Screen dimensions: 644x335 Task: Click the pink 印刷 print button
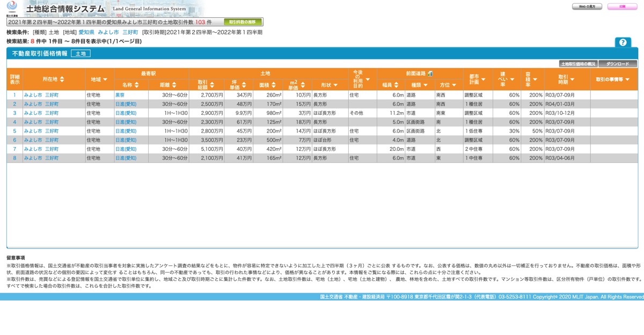pyautogui.click(x=621, y=6)
